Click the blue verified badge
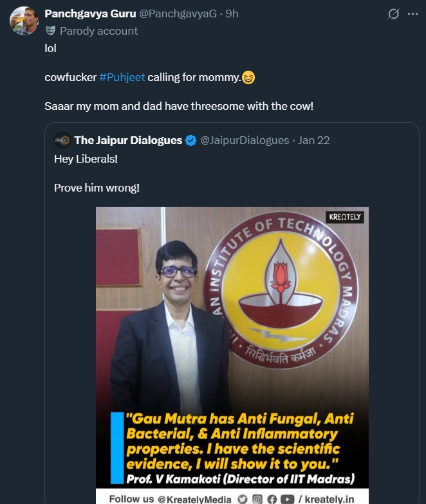 pyautogui.click(x=191, y=140)
